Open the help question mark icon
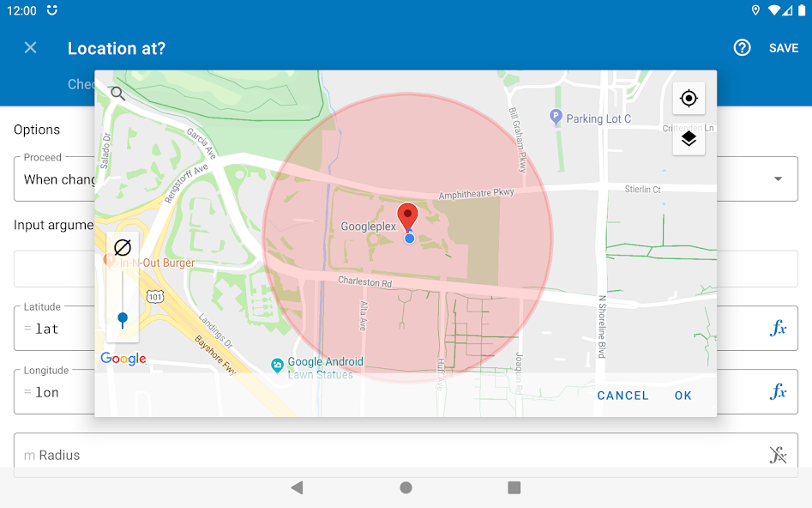 tap(742, 48)
